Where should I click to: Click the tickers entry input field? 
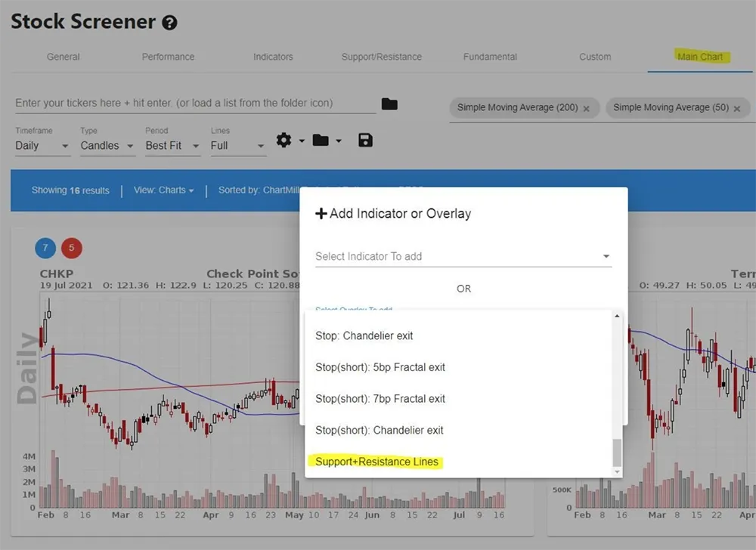click(x=194, y=104)
